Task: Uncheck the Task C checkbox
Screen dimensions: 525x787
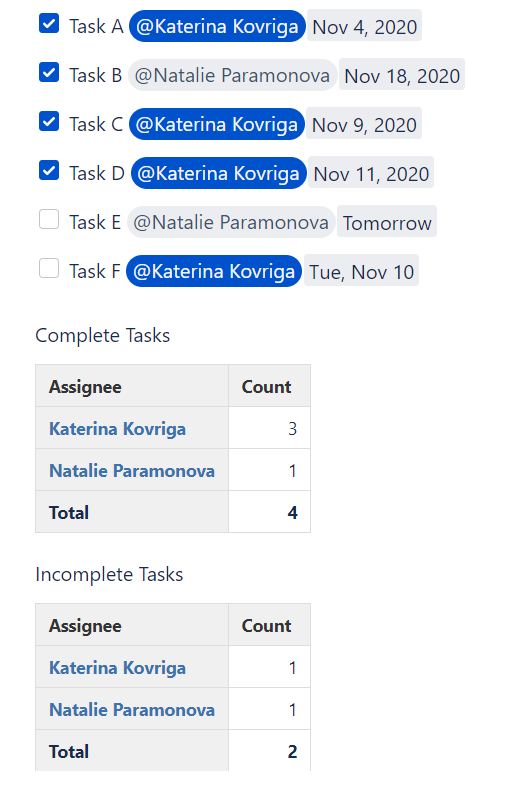Action: pos(49,121)
